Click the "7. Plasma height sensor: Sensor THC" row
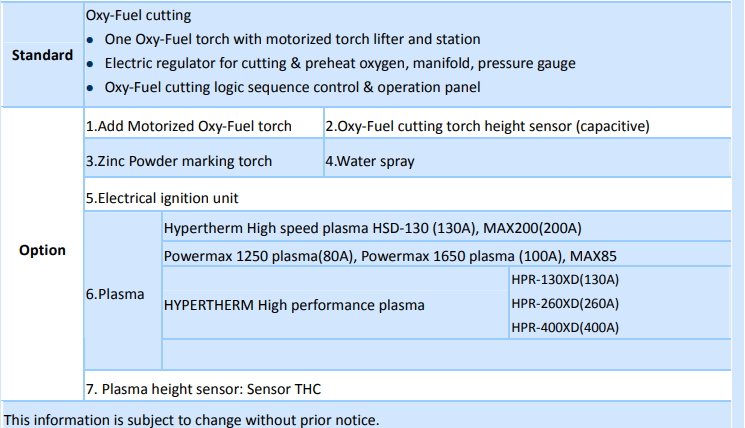The width and height of the screenshot is (745, 428). click(x=203, y=388)
